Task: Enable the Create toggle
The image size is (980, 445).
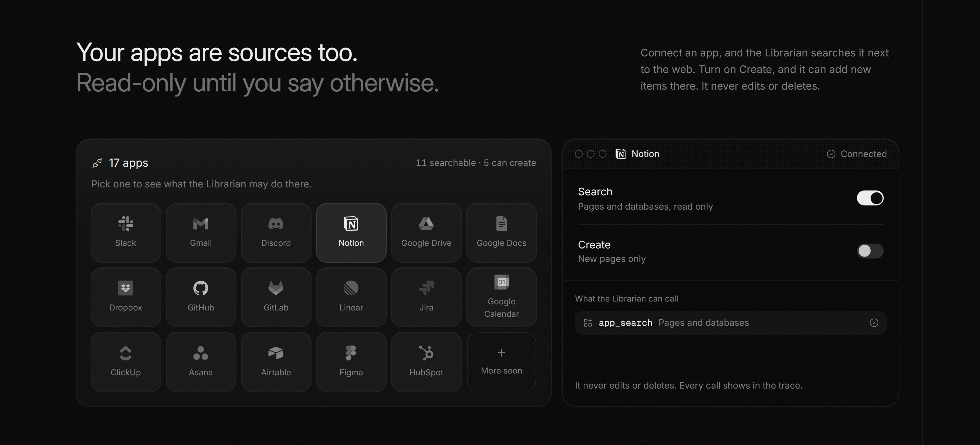Action: tap(870, 251)
